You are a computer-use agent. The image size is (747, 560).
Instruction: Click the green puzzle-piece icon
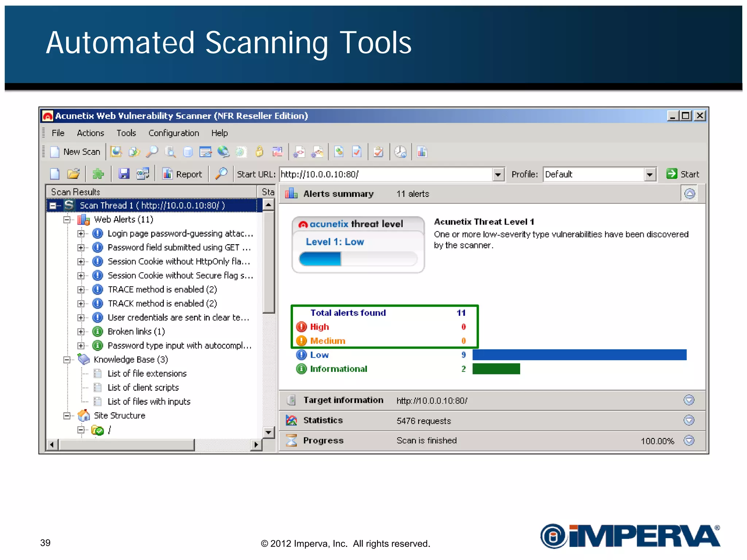(98, 174)
